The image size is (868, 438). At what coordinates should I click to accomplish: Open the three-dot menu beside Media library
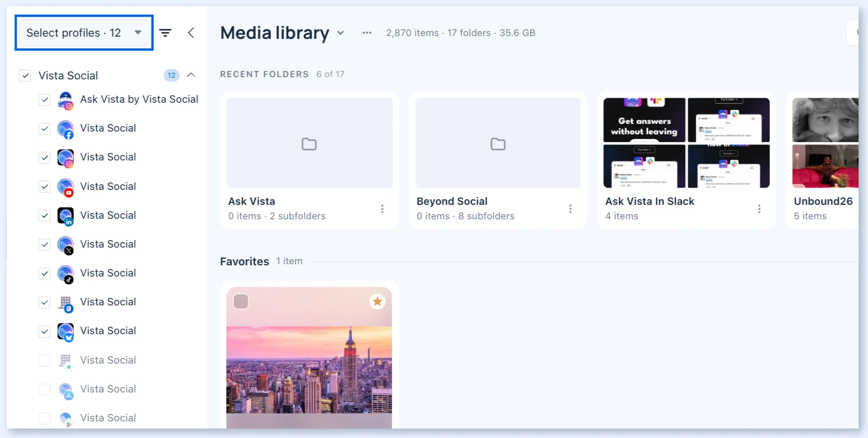tap(367, 33)
